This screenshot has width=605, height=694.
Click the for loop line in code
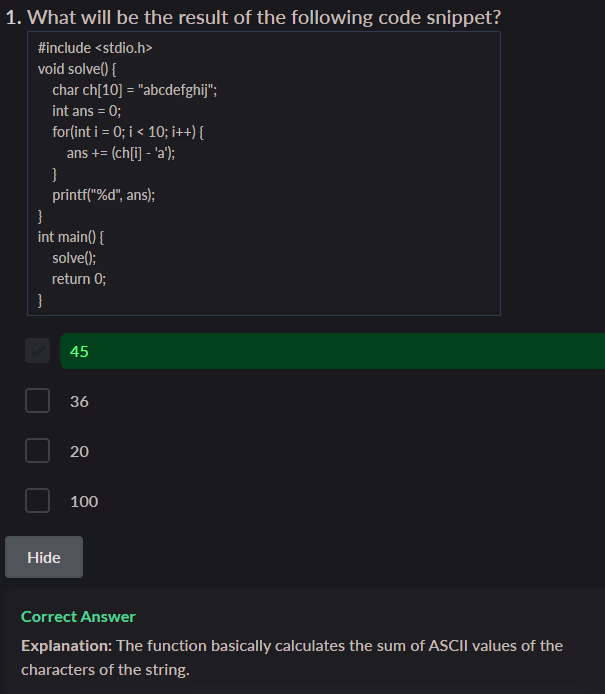tap(128, 132)
